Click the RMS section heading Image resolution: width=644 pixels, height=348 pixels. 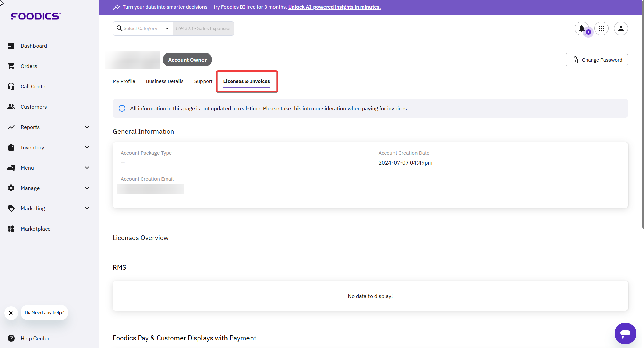click(x=119, y=267)
